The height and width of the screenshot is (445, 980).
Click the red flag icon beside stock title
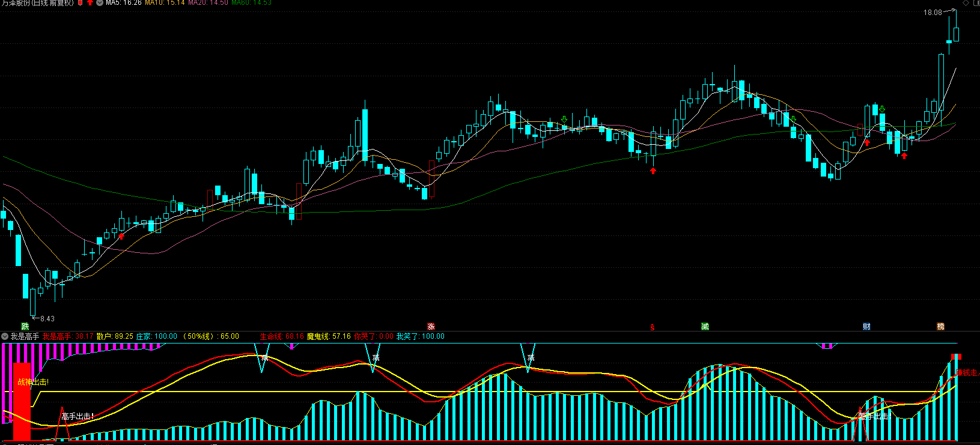tap(81, 3)
